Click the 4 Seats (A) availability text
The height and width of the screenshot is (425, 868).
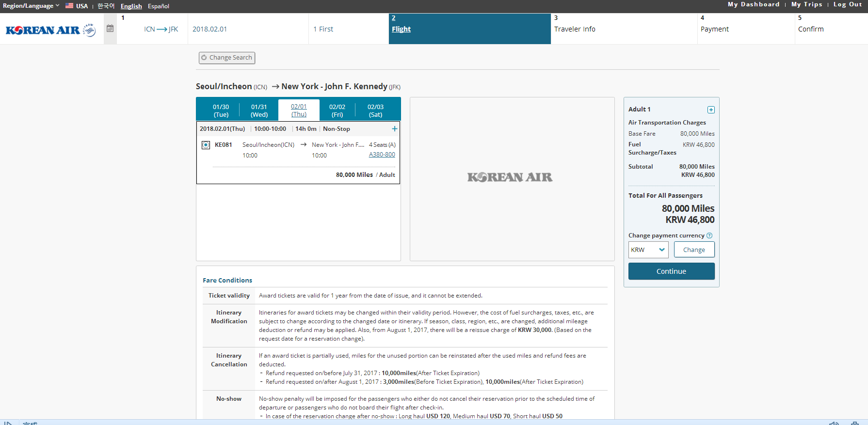[x=382, y=145]
